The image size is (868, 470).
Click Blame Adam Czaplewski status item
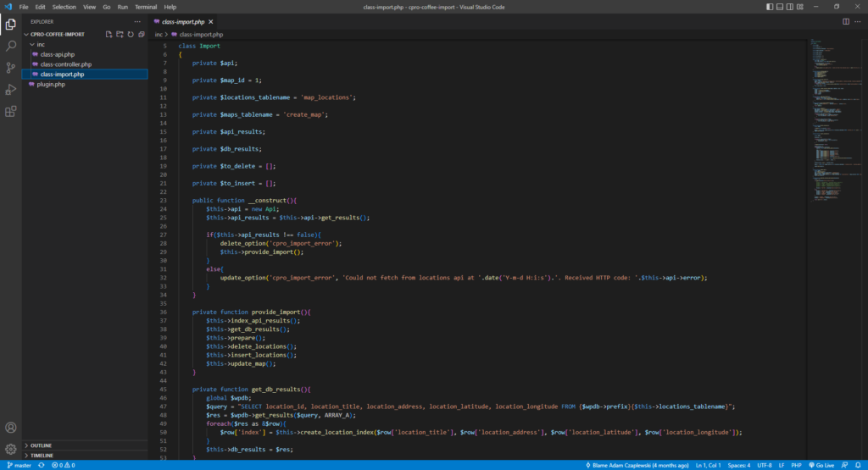pyautogui.click(x=637, y=466)
